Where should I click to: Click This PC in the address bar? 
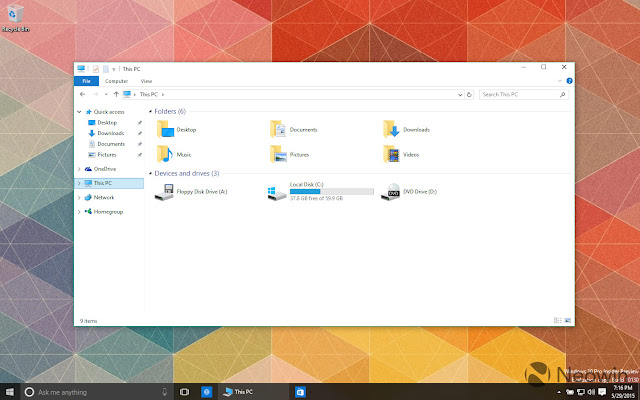coord(149,94)
